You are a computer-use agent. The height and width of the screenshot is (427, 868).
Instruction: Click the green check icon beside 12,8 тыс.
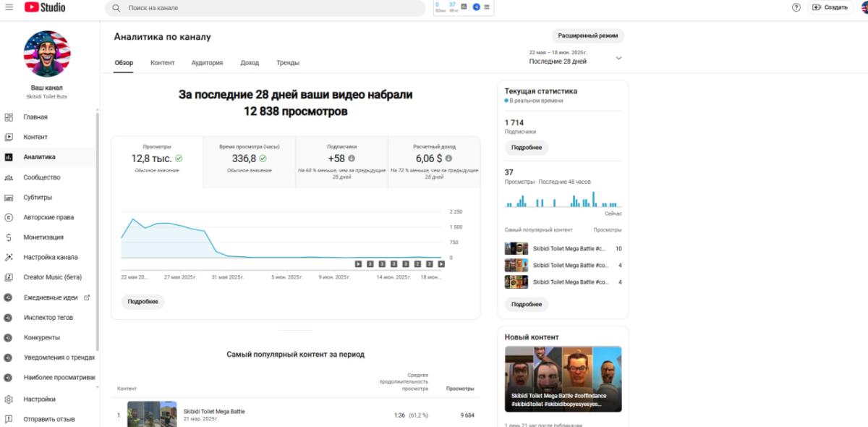(179, 158)
